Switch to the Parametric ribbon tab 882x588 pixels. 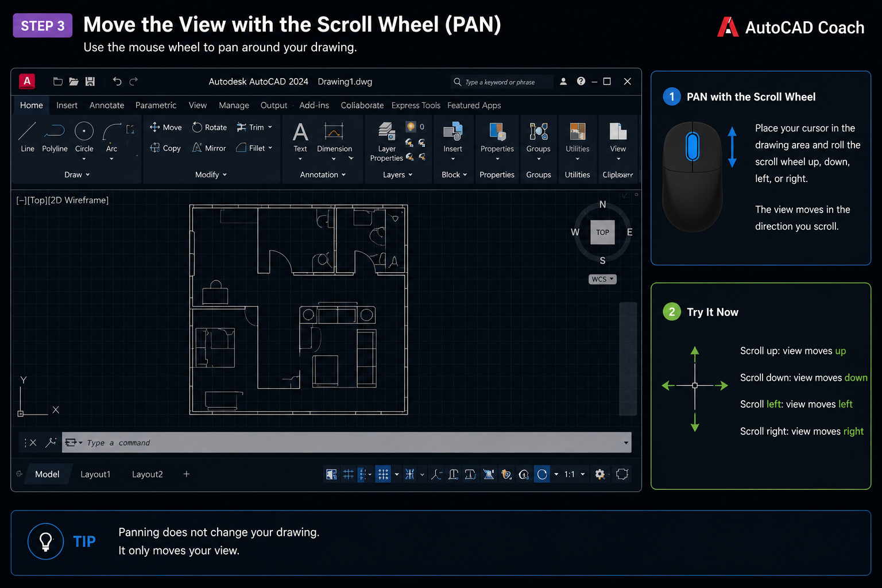pyautogui.click(x=156, y=105)
